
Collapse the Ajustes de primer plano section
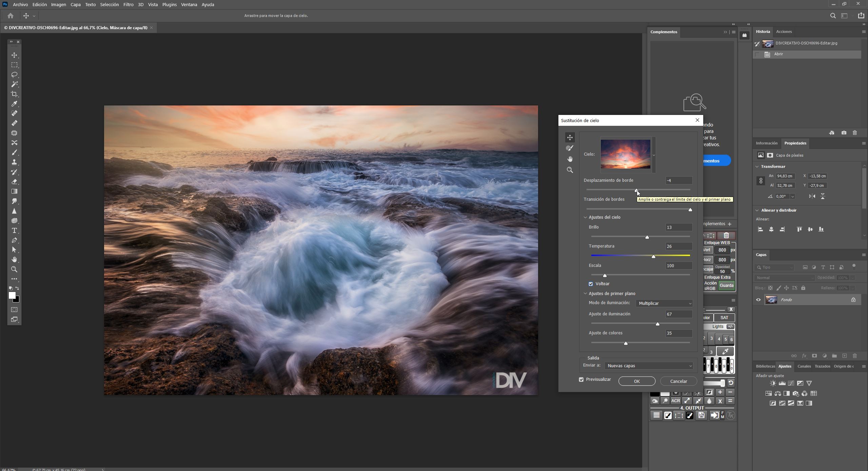[585, 294]
